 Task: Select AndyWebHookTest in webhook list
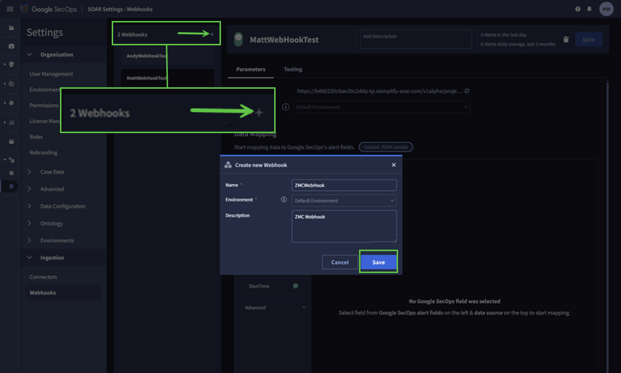coord(167,56)
